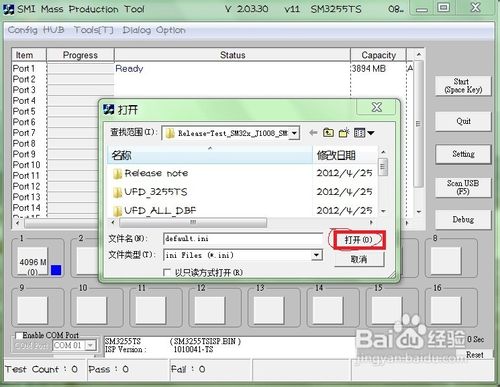Select port slot 10
This screenshot has height=387, width=500.
[x=92, y=310]
